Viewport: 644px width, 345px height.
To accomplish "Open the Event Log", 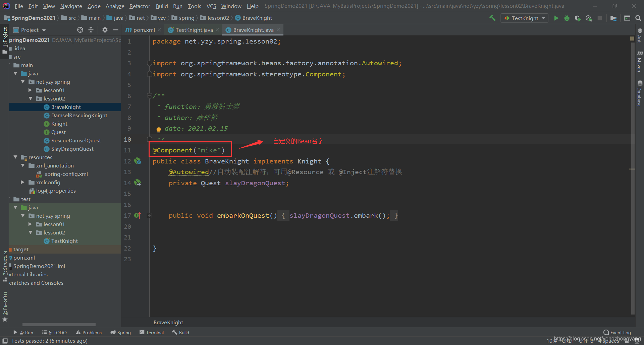I will [x=617, y=333].
